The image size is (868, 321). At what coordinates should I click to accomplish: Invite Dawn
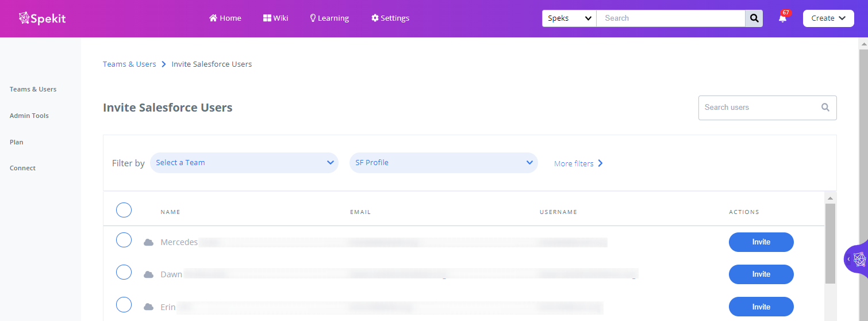(761, 274)
